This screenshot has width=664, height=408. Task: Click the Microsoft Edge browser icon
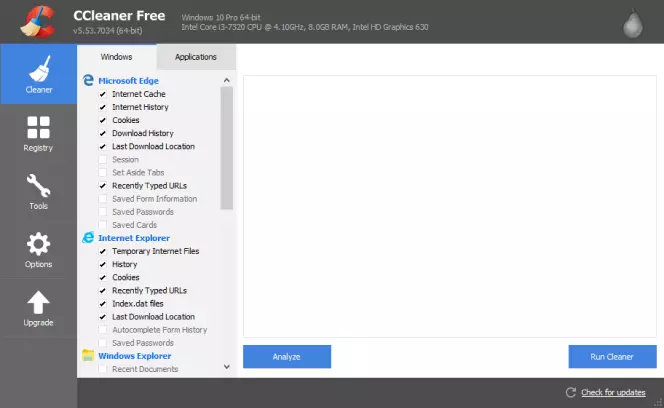(88, 80)
